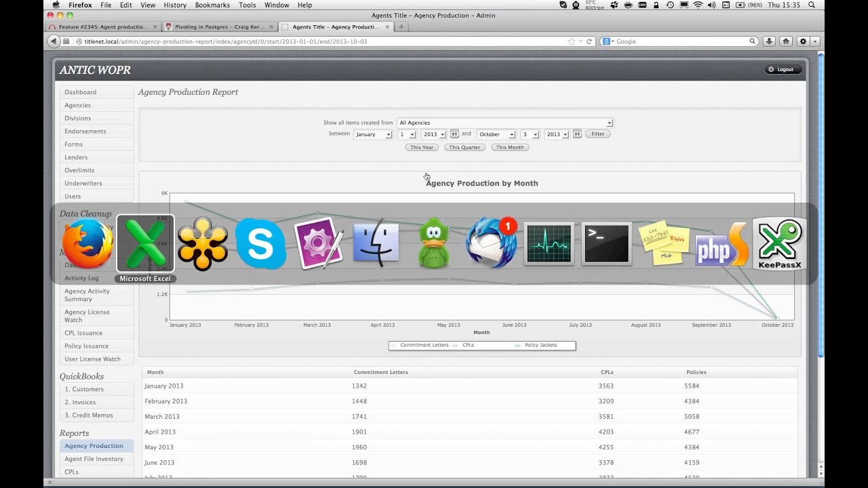Switch to Terminal in the app switcher
868x488 pixels.
coord(607,244)
